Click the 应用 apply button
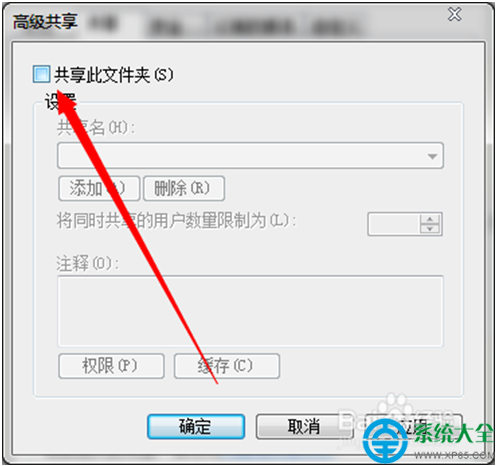The width and height of the screenshot is (497, 466). click(413, 426)
